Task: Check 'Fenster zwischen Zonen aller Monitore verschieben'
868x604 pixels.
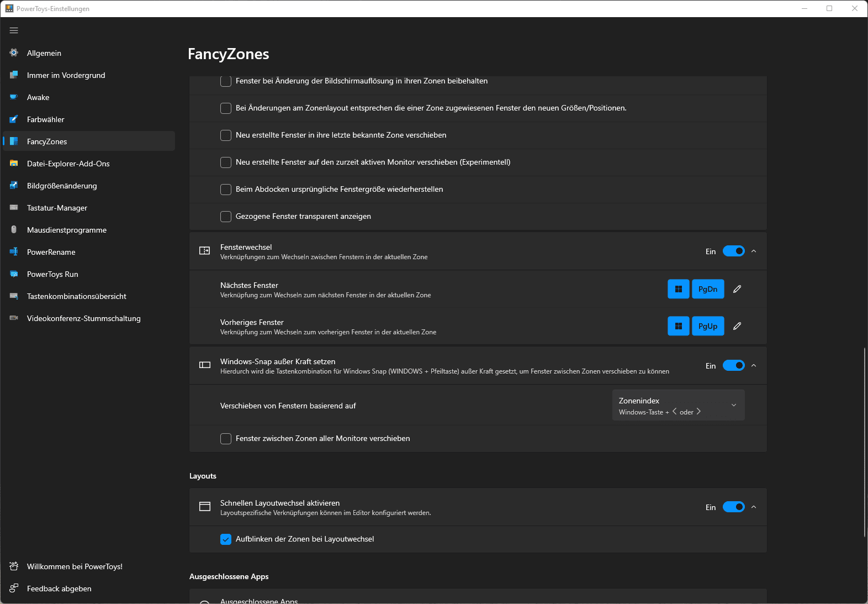Action: click(226, 439)
